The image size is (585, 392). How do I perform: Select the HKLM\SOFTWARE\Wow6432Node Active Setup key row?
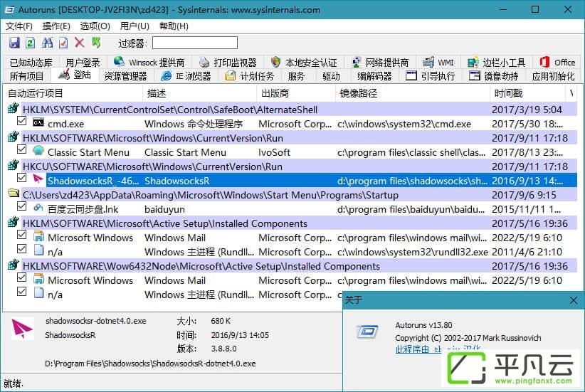click(x=299, y=266)
